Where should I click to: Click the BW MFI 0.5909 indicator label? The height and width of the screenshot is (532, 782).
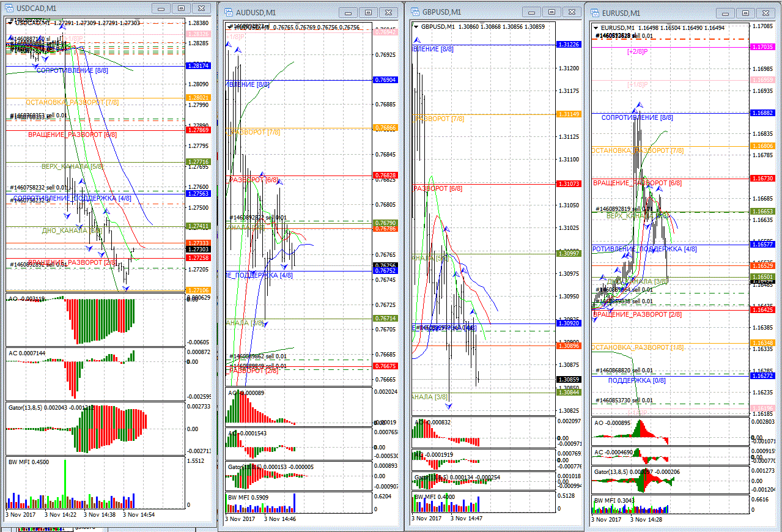click(x=249, y=498)
